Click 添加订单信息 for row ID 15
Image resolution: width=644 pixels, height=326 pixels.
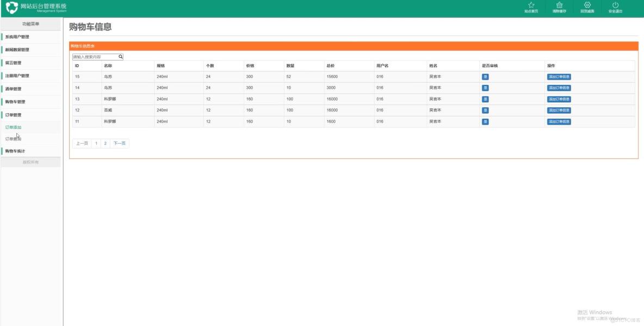point(559,76)
